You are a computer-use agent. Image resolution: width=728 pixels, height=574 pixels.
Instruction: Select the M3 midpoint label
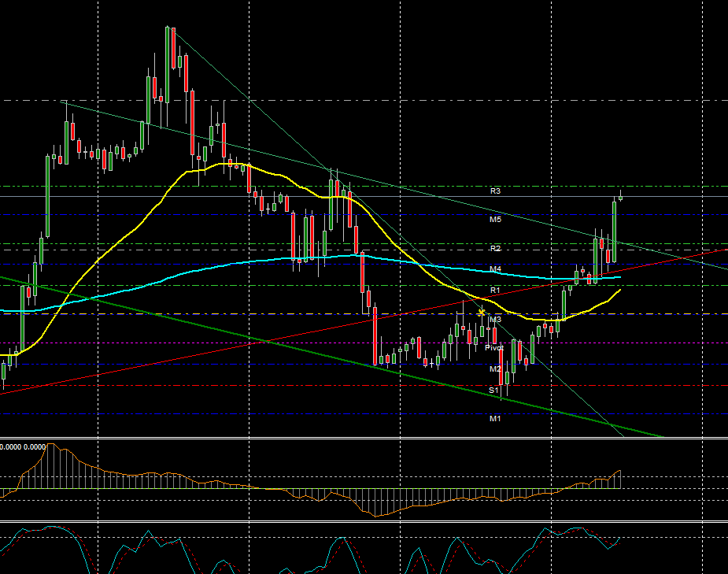[495, 320]
